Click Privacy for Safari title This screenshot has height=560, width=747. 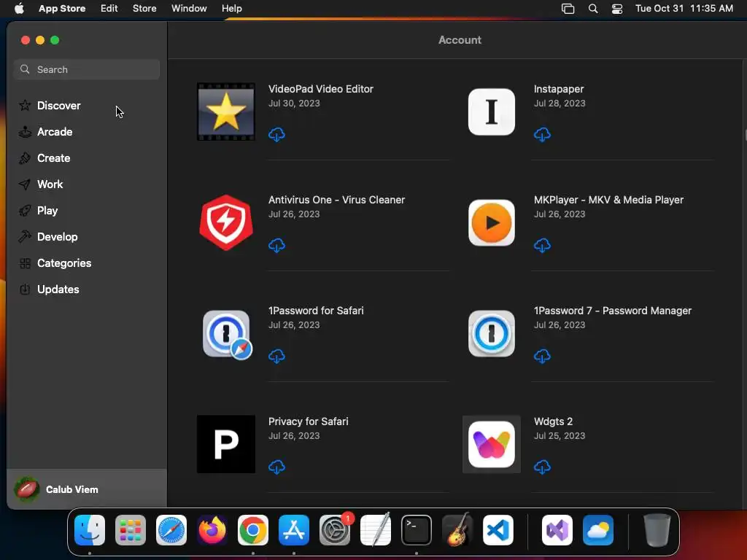309,421
